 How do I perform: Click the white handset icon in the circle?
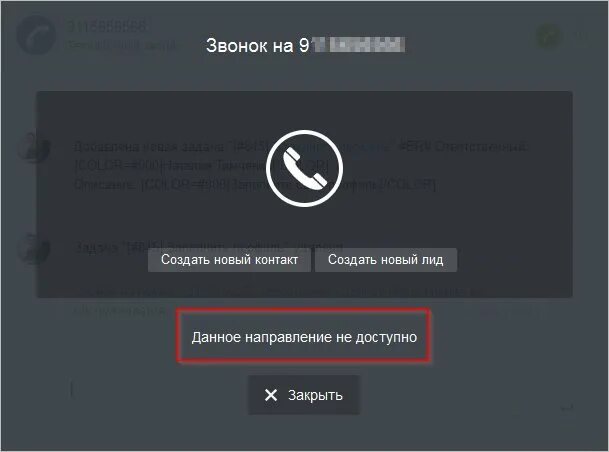point(305,168)
